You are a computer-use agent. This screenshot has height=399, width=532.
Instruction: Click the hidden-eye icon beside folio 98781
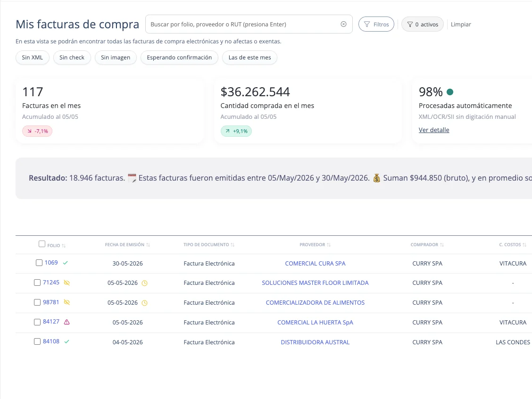tap(67, 302)
